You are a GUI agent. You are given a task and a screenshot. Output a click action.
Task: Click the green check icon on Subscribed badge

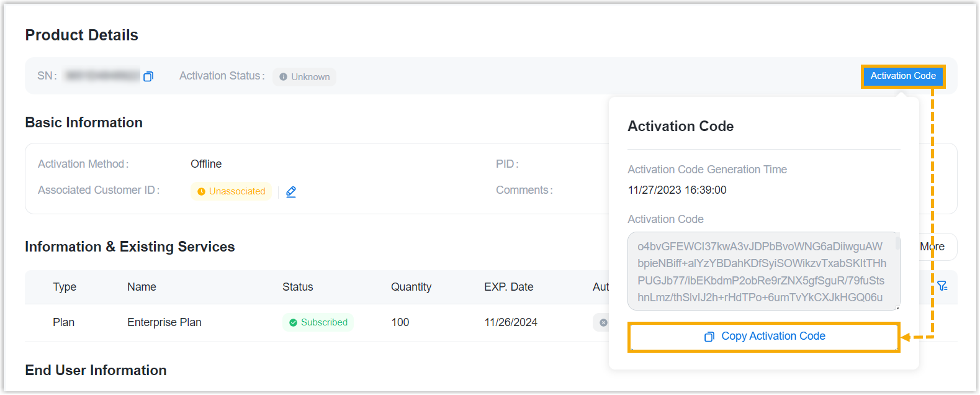[x=293, y=322]
